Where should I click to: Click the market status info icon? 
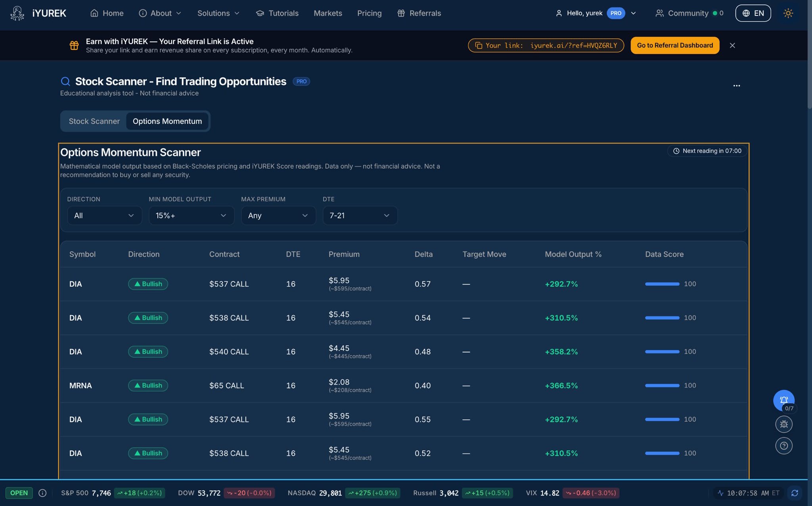[42, 493]
